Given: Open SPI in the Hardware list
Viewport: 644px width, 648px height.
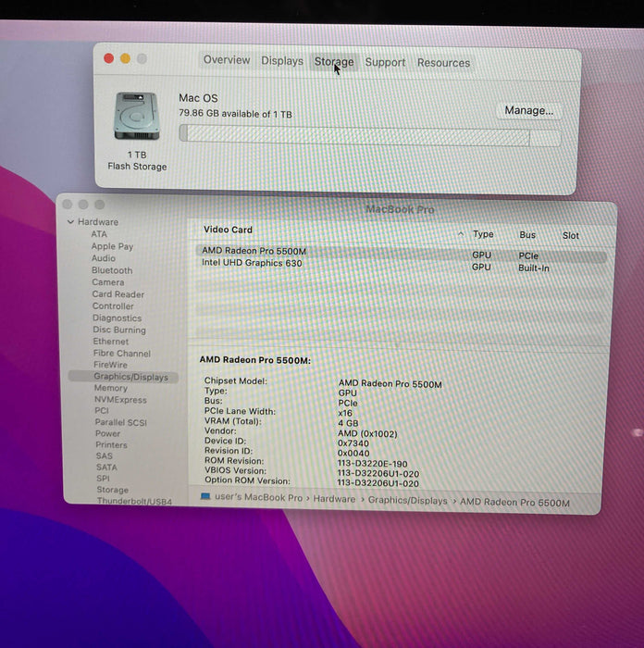Looking at the screenshot, I should click(103, 479).
